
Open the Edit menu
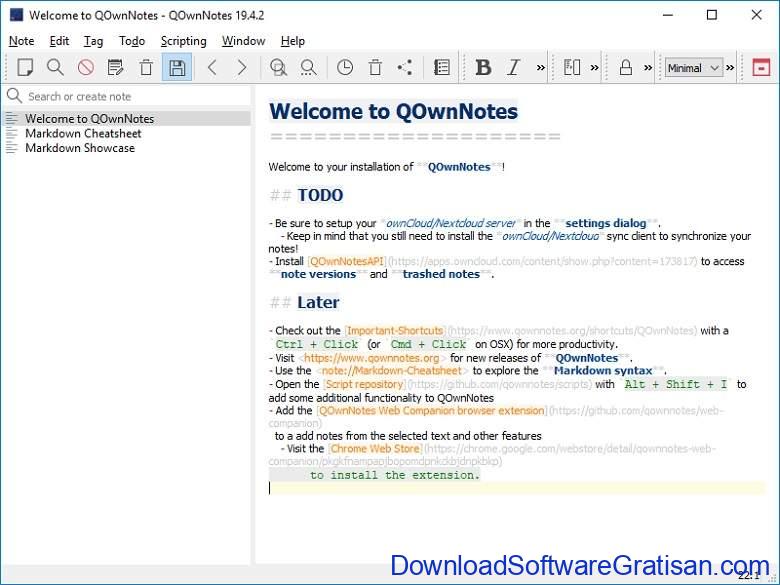[x=59, y=41]
